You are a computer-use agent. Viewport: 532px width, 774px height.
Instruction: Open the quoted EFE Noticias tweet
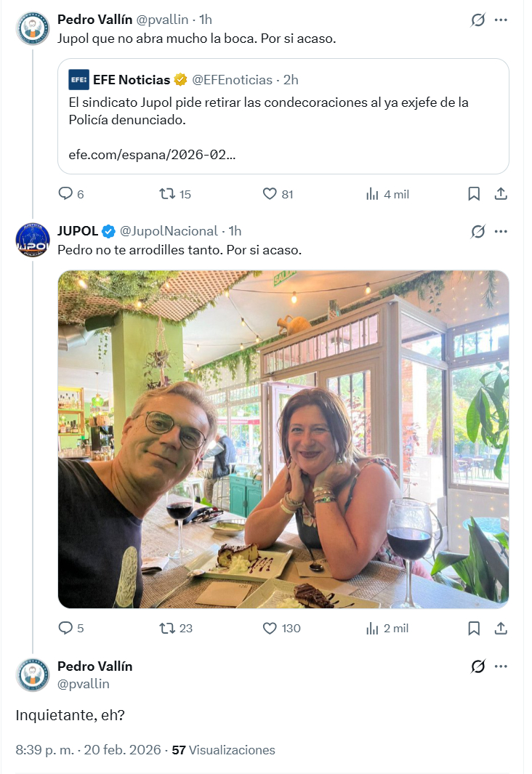pyautogui.click(x=283, y=116)
